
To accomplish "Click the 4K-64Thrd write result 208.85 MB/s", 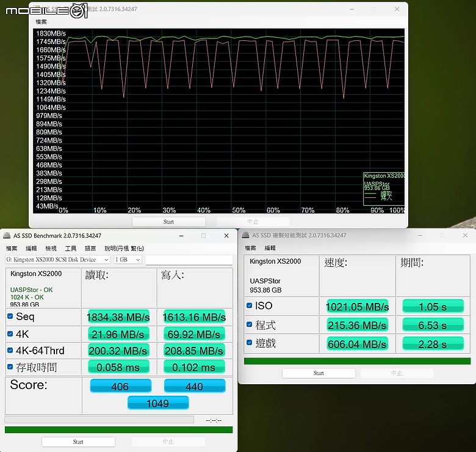I will click(x=194, y=351).
